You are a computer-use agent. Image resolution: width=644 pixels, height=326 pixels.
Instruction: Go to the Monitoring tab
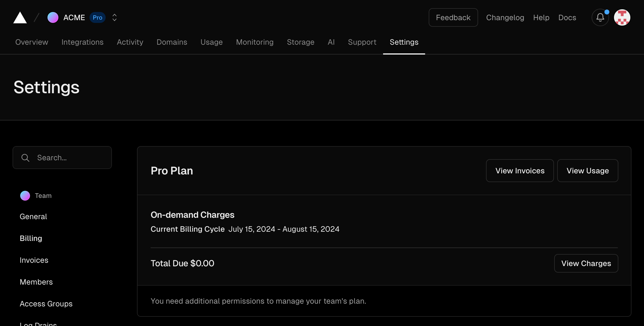(x=255, y=42)
